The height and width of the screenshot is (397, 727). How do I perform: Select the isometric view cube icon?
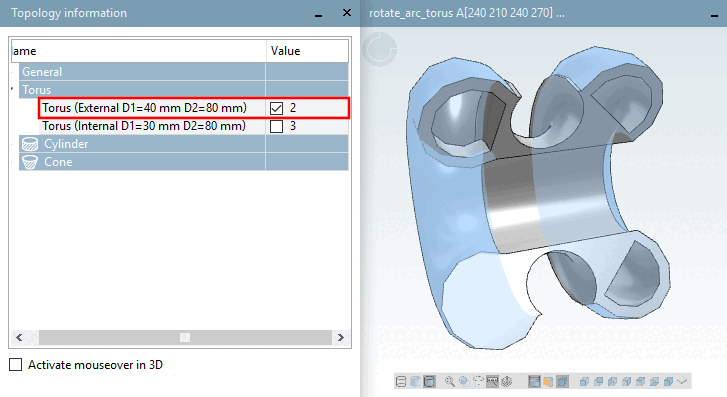coord(668,381)
